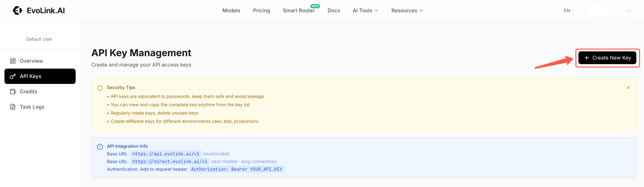Viewport: 644px width, 187px height.
Task: Open Task Logs in the sidebar
Action: pyautogui.click(x=40, y=107)
